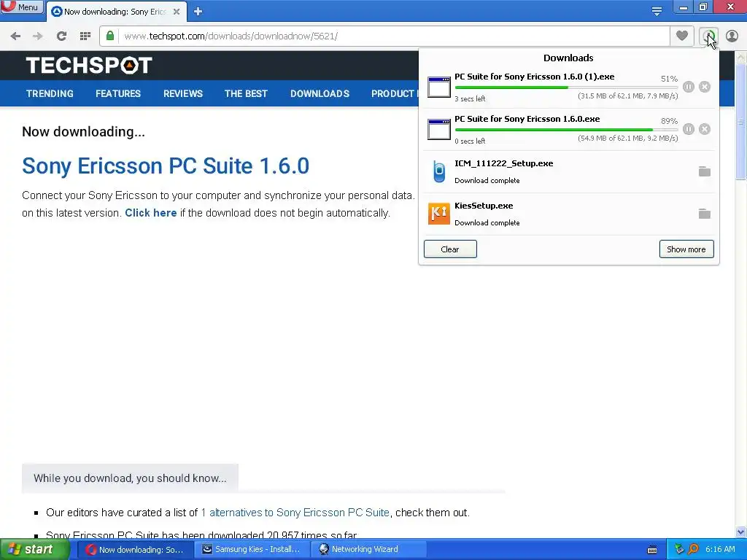Viewport: 747px width, 560px height.
Task: Click the ICM_111222_Setup.exe phone icon
Action: (x=438, y=171)
